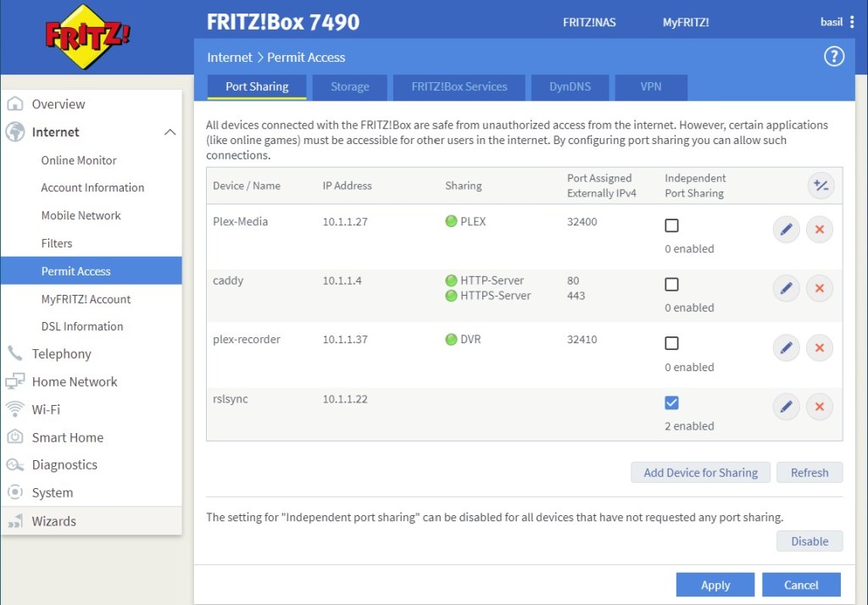Screen dimensions: 868x605
Task: Click the Home Network computers icon
Action: [x=15, y=381]
